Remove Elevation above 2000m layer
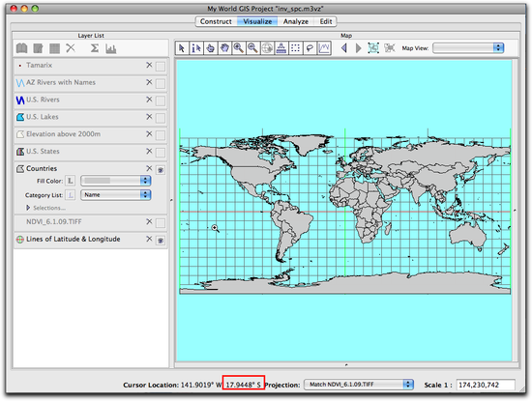This screenshot has width=532, height=401. click(149, 134)
